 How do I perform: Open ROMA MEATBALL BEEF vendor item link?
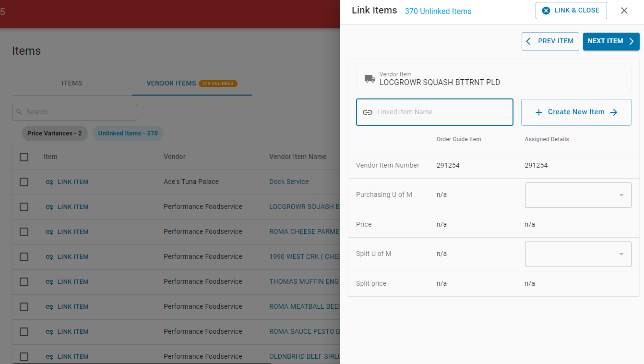pyautogui.click(x=305, y=307)
